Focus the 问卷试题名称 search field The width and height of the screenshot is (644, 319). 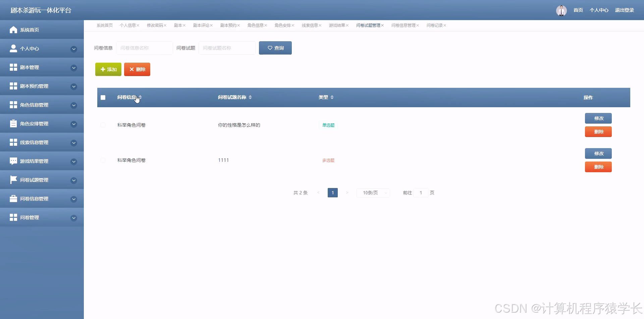click(x=227, y=48)
